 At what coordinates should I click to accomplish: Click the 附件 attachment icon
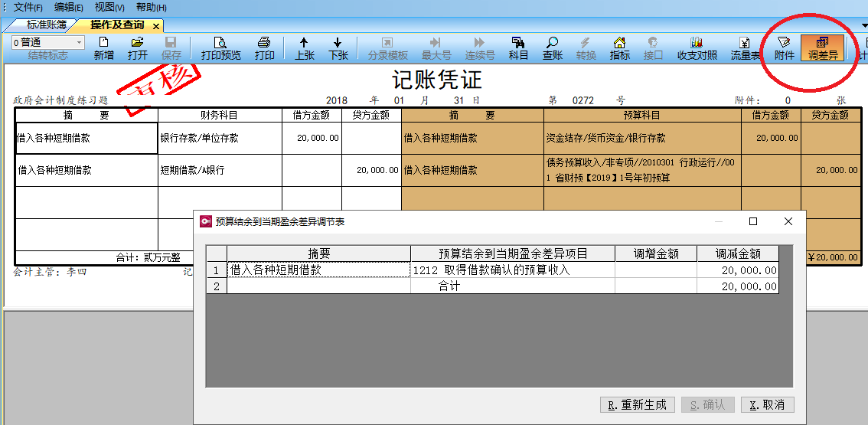pyautogui.click(x=784, y=48)
